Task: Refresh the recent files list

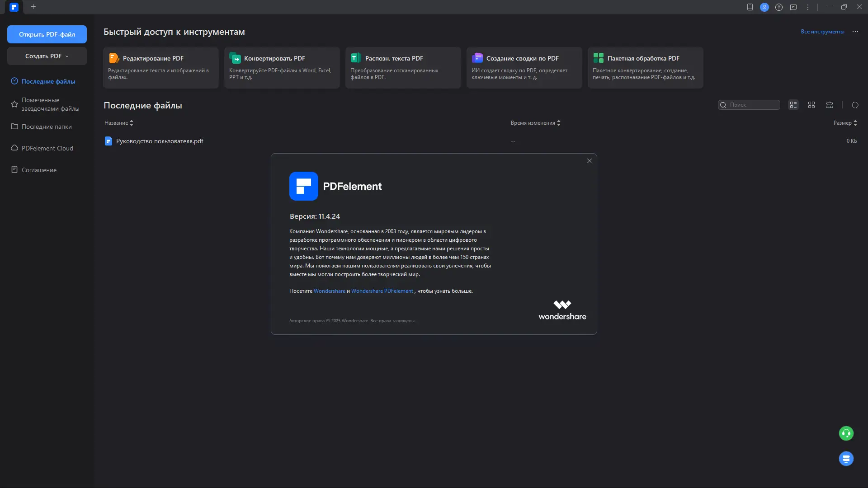Action: (855, 105)
